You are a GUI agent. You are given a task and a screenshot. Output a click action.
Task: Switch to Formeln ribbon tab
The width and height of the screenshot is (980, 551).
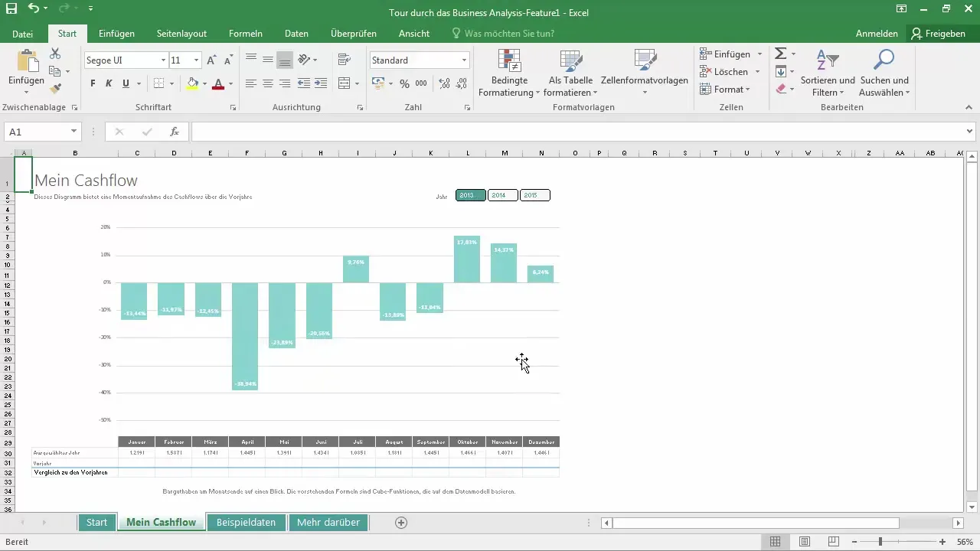point(246,34)
